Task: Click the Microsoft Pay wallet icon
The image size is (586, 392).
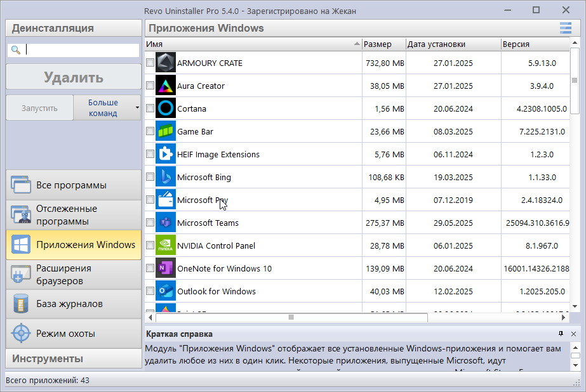Action: point(165,199)
